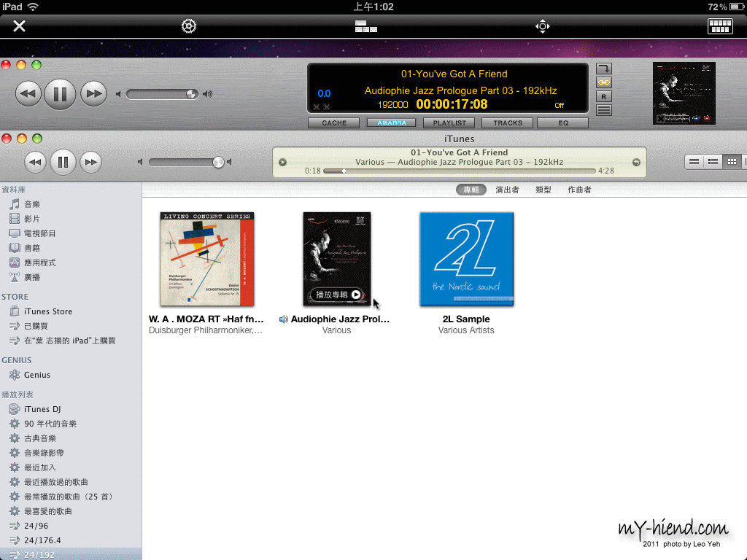
Task: Click speaker now-playing icon by Audiophile Jazz
Action: 284,319
